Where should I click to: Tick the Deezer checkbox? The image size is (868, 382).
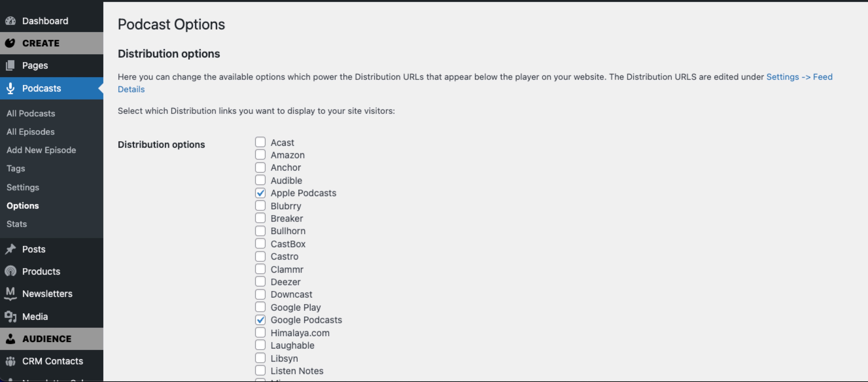260,282
